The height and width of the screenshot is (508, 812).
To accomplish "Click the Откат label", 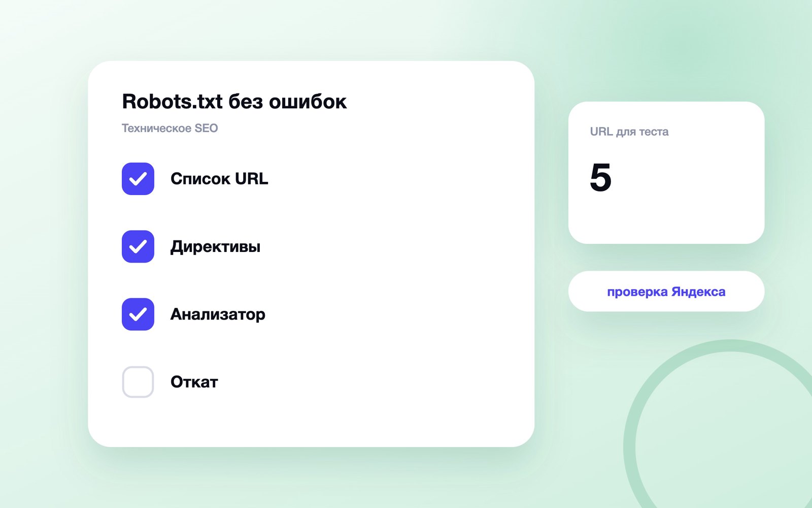I will [194, 382].
